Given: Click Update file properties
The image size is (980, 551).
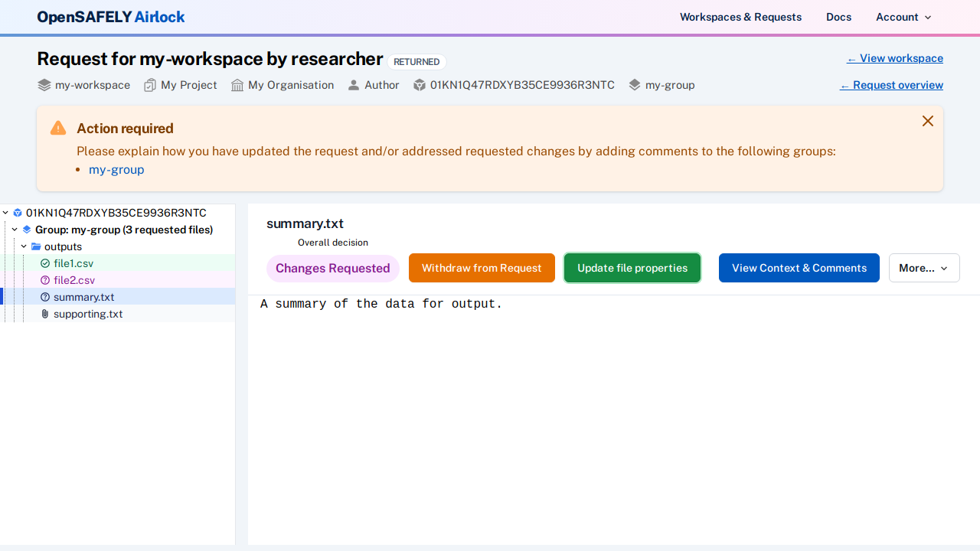Looking at the screenshot, I should pos(632,268).
